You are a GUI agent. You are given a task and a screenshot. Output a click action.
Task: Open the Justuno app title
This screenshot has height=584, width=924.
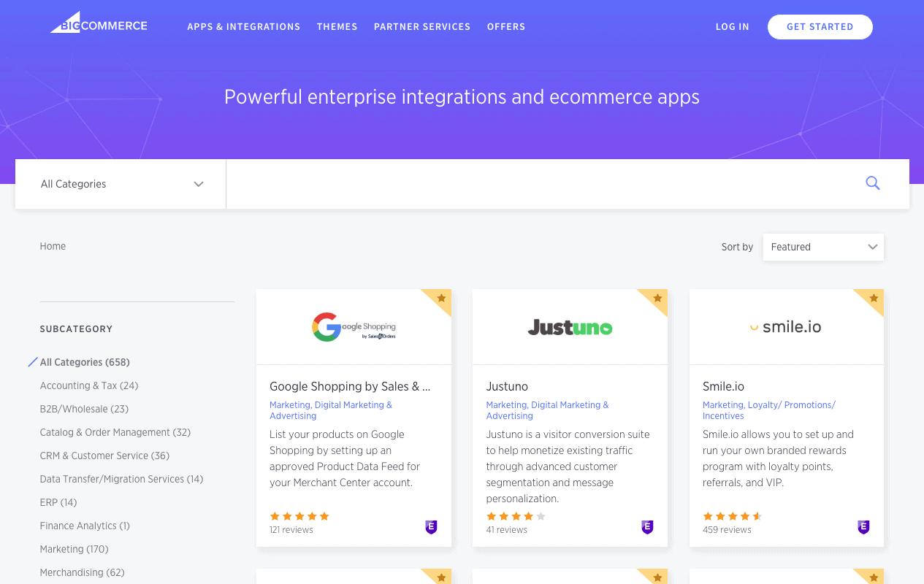(x=507, y=386)
